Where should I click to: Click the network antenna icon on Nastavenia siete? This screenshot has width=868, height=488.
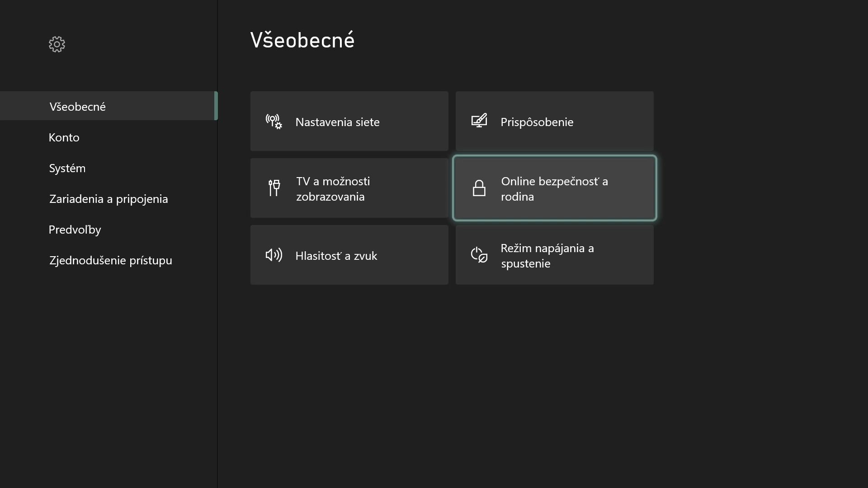274,122
